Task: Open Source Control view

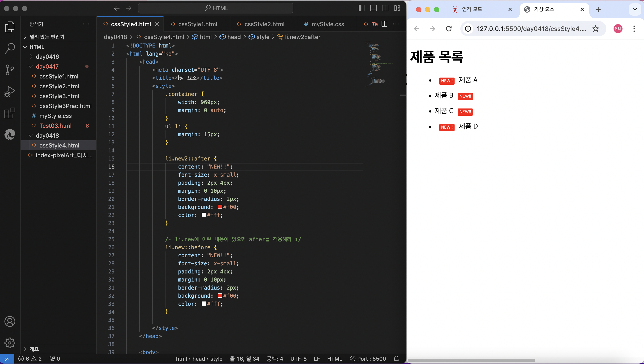Action: coord(10,70)
